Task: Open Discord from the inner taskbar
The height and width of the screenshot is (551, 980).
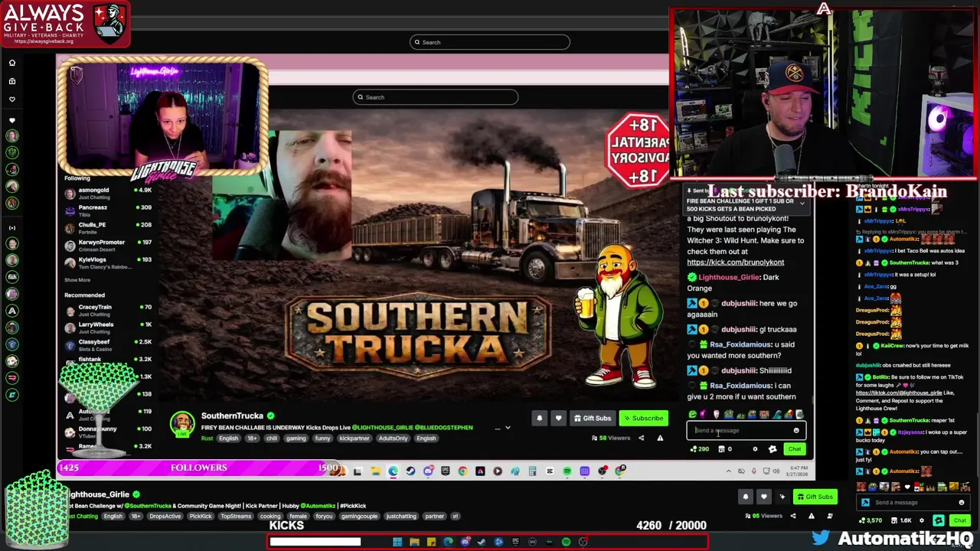Action: point(428,471)
